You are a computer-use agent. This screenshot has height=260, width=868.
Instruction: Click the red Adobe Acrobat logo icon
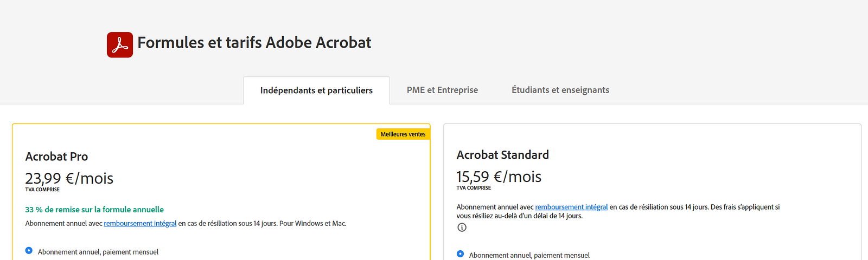tap(120, 44)
